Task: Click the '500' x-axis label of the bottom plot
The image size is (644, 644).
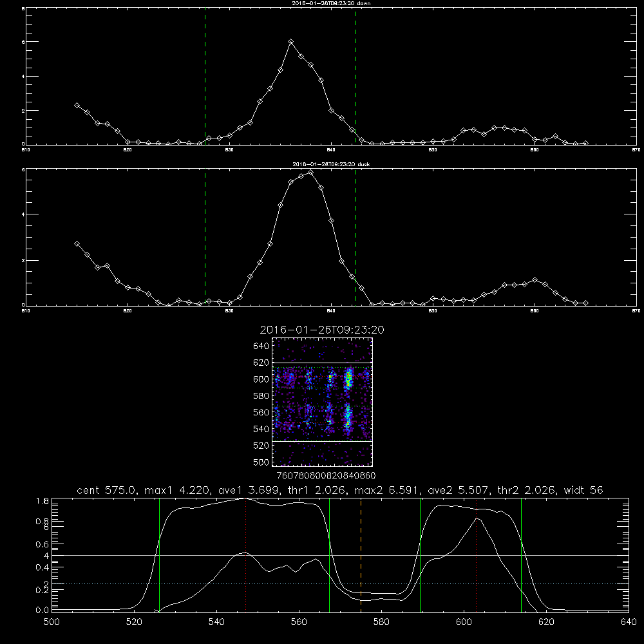Action: coord(52,622)
